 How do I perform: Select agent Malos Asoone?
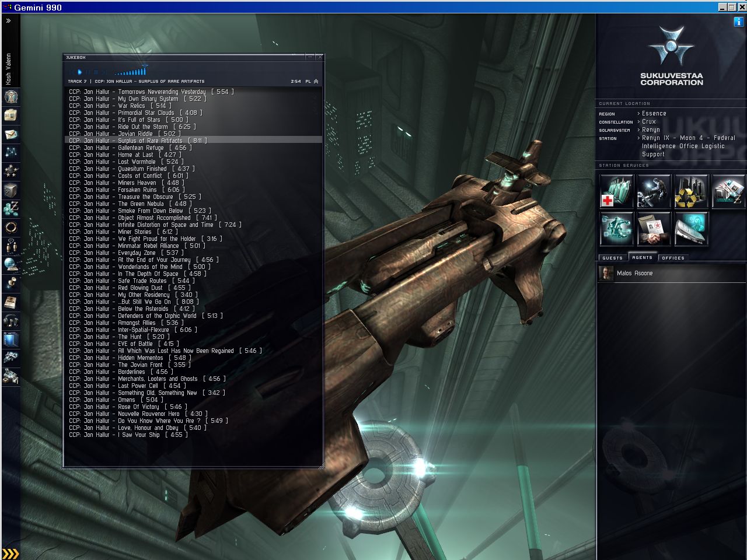(x=671, y=273)
